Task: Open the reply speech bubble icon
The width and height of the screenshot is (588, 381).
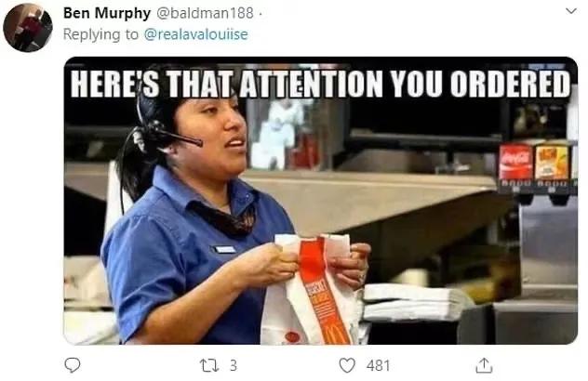Action: coord(72,365)
